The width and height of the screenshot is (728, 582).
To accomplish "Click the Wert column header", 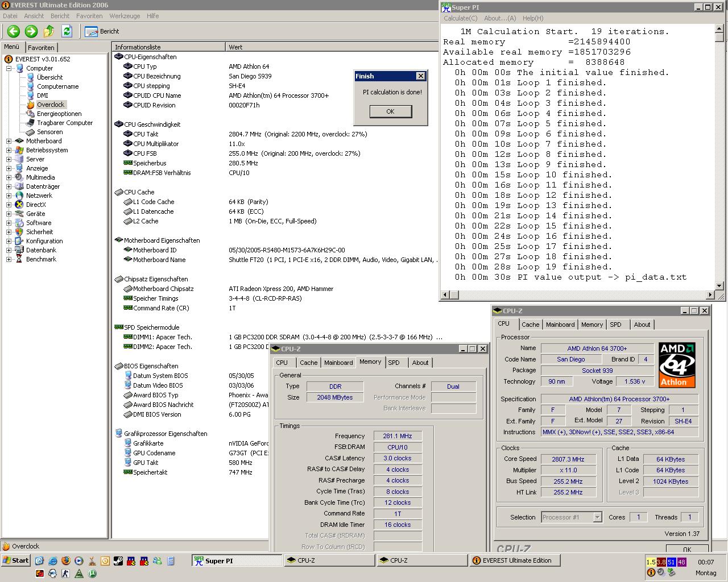I will pyautogui.click(x=235, y=47).
